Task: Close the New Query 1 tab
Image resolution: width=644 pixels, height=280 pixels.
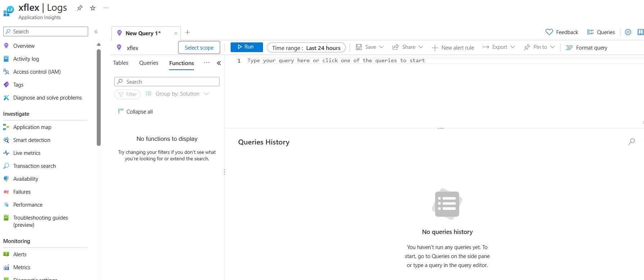Action: (176, 33)
